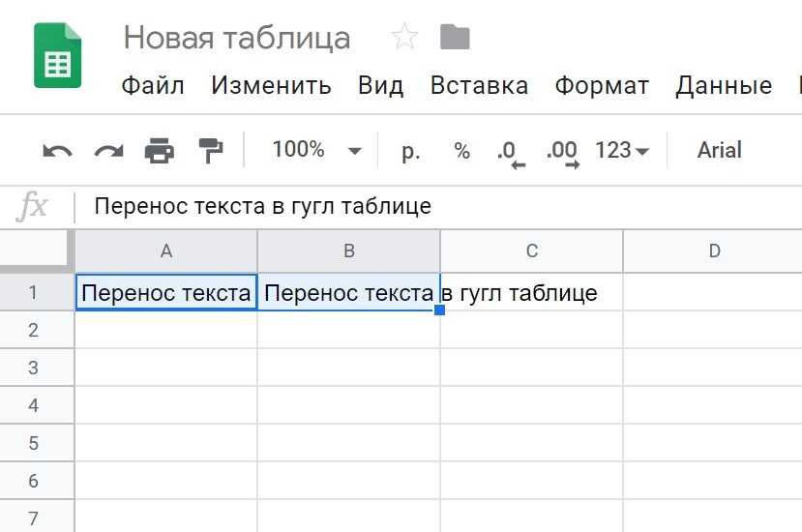Click the Undo arrow icon

(x=58, y=151)
